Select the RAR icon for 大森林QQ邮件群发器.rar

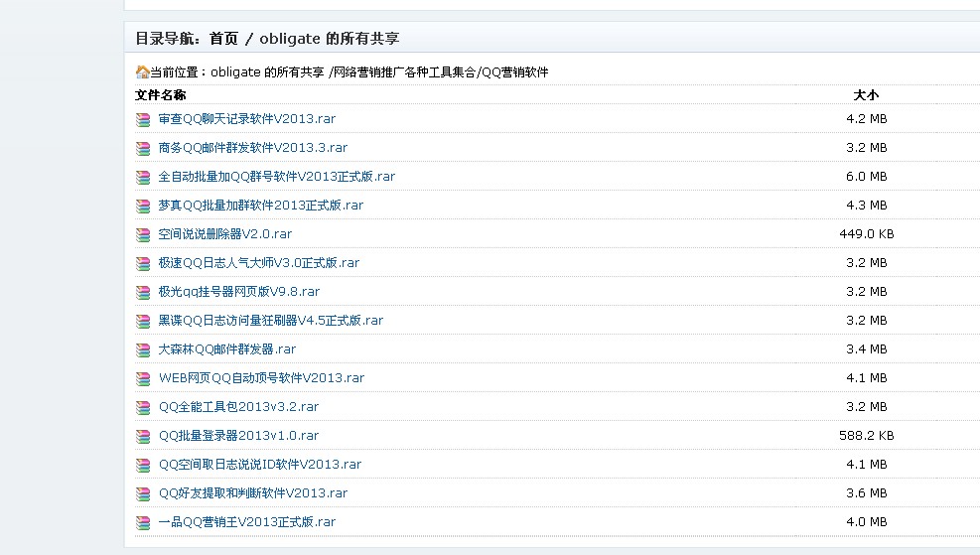(143, 349)
